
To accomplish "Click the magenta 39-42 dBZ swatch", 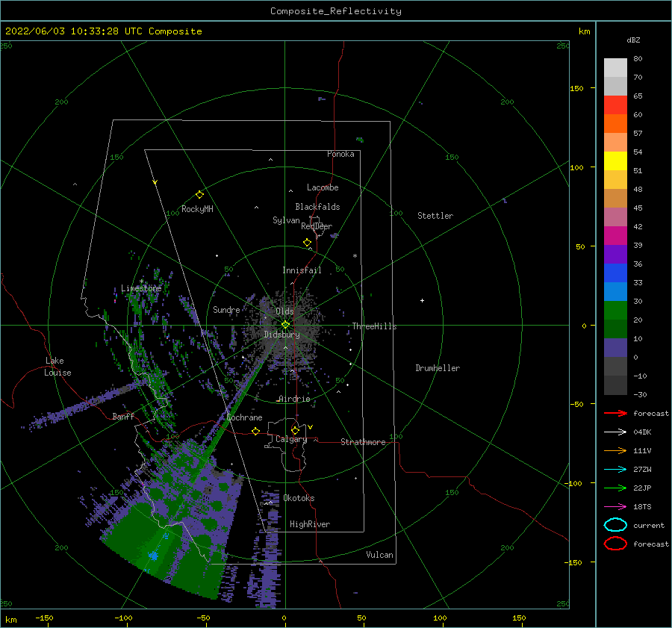I will click(x=615, y=236).
